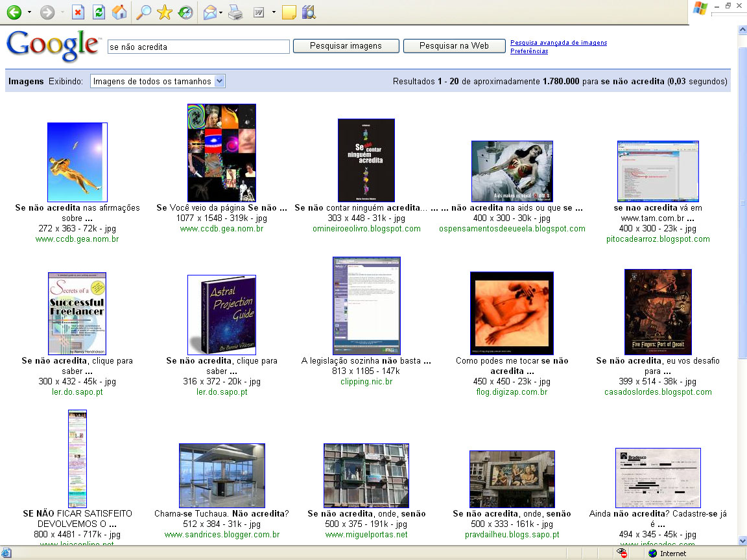Click into the Google search text field
Image resolution: width=747 pixels, height=560 pixels.
(x=198, y=47)
